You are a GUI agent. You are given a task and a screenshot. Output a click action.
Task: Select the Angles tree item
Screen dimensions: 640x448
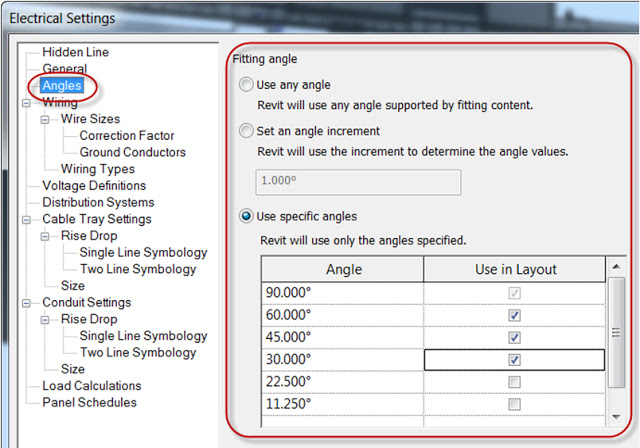(62, 85)
